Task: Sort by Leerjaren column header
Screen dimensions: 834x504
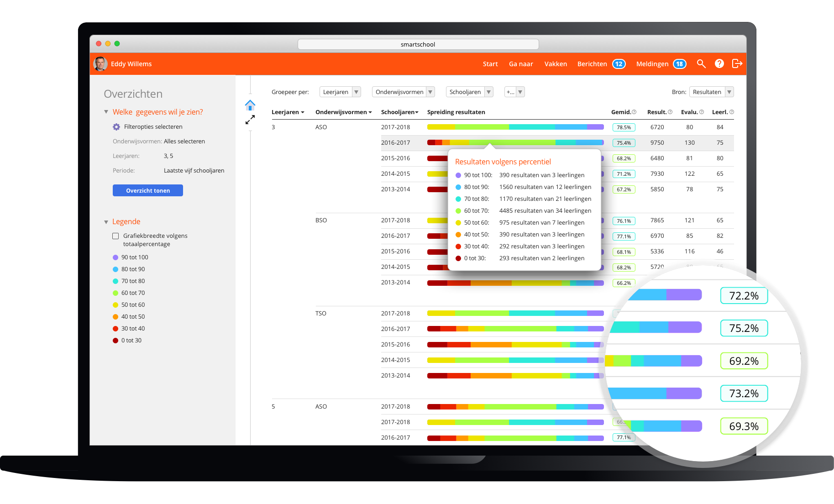Action: [288, 112]
